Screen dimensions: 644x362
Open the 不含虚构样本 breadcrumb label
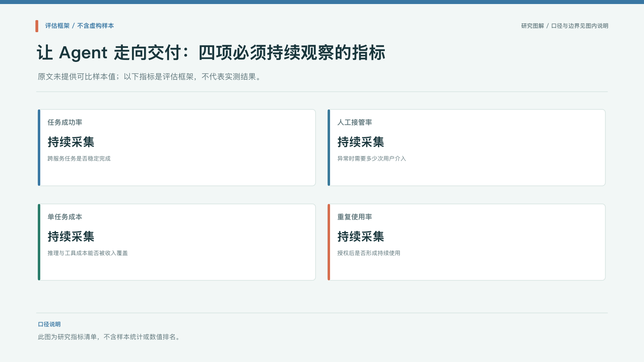pos(95,26)
